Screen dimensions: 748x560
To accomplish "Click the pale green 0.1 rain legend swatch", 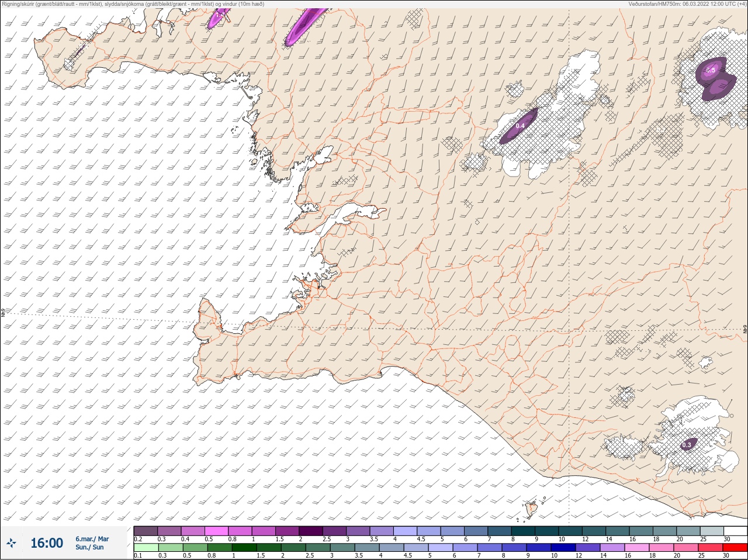I will click(146, 548).
